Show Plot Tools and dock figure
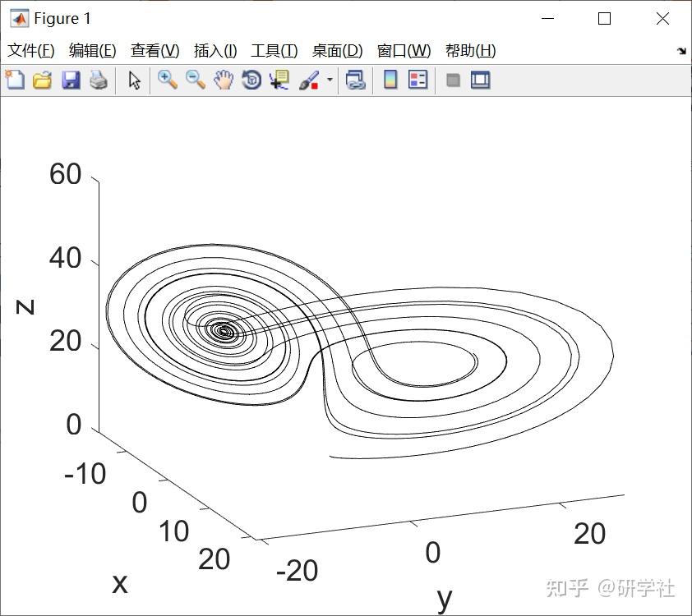The height and width of the screenshot is (616, 692). point(481,80)
